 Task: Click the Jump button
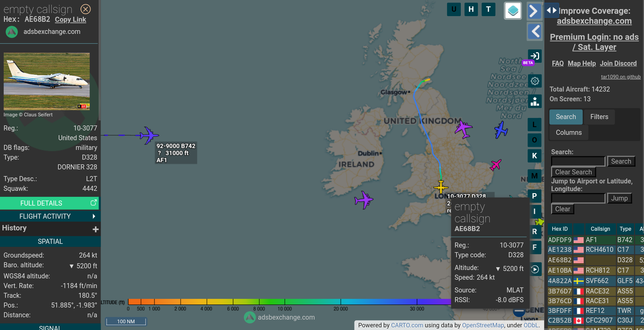[x=620, y=198]
